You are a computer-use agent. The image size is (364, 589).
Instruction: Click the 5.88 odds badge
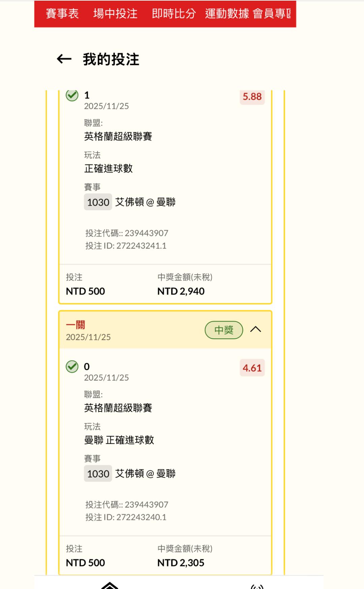252,97
